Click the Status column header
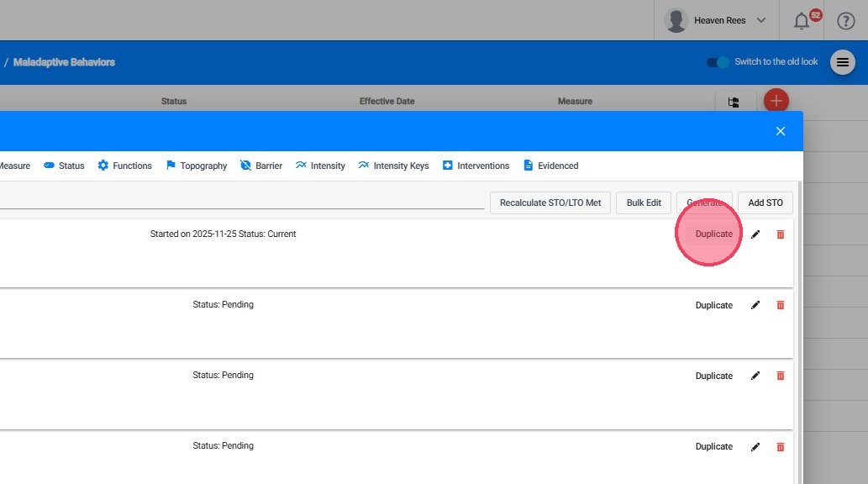This screenshot has height=484, width=868. [x=174, y=102]
